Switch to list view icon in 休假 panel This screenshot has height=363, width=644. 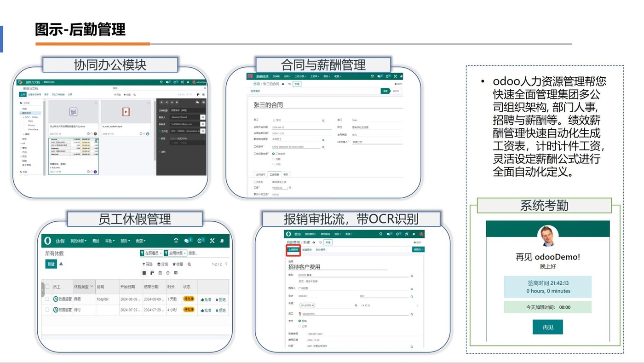point(144,273)
